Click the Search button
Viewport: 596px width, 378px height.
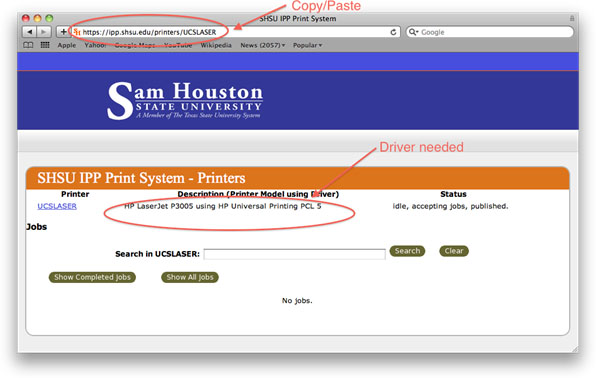[407, 251]
